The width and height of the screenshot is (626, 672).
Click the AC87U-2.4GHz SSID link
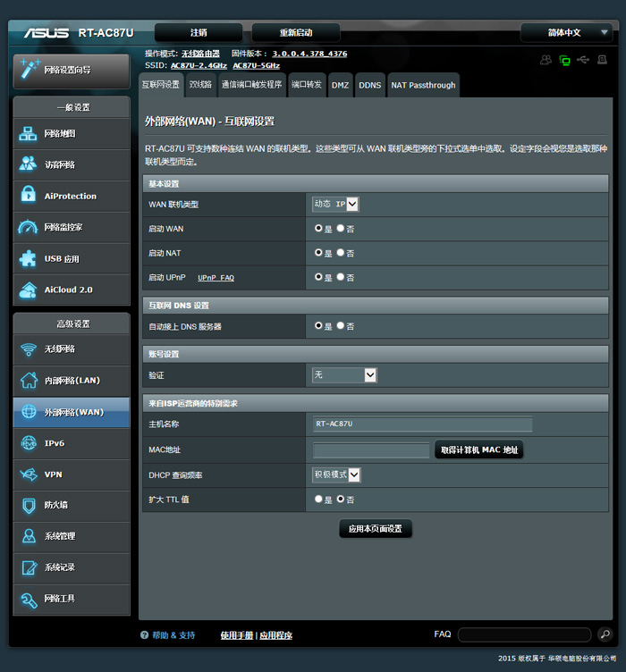199,65
